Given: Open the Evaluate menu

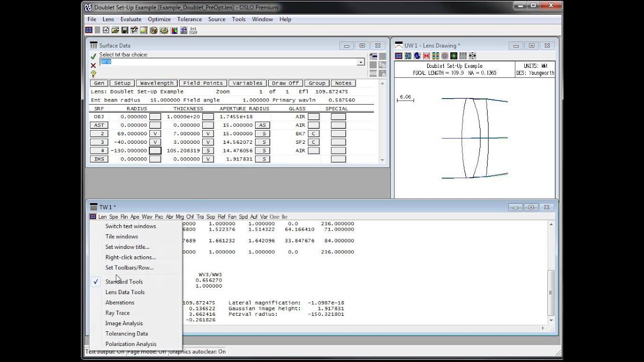Looking at the screenshot, I should 131,19.
